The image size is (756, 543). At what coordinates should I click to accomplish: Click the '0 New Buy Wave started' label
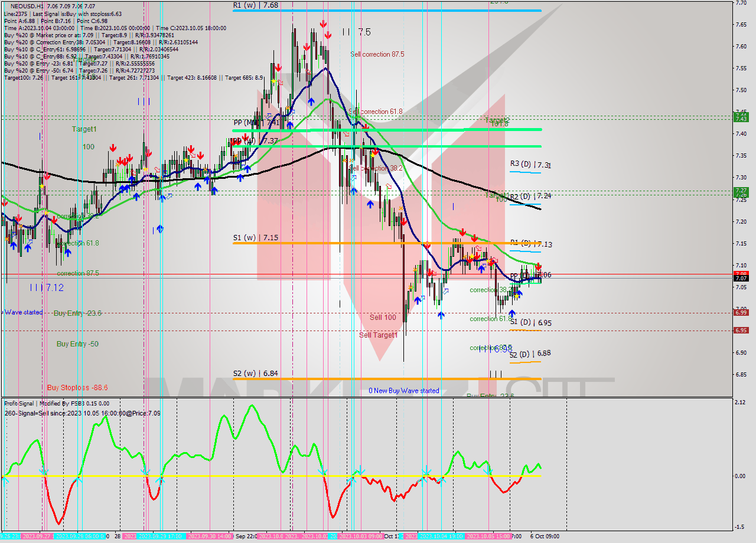tap(404, 391)
